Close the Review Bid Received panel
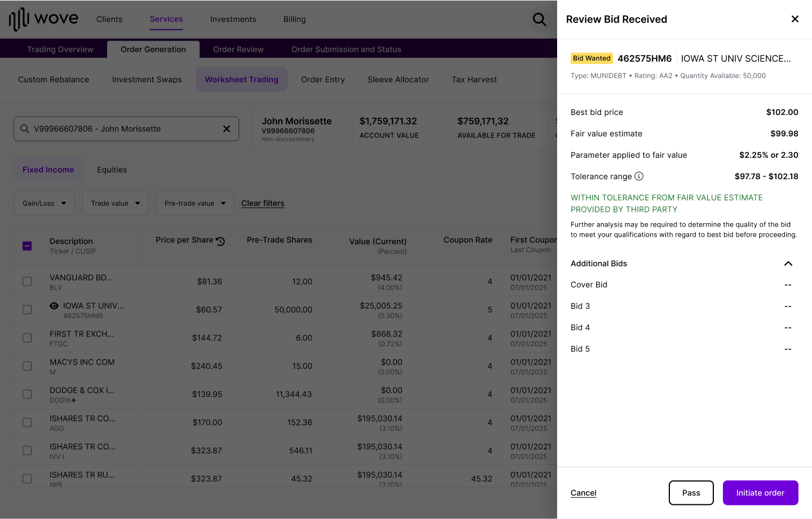This screenshot has height=519, width=812. [x=795, y=19]
